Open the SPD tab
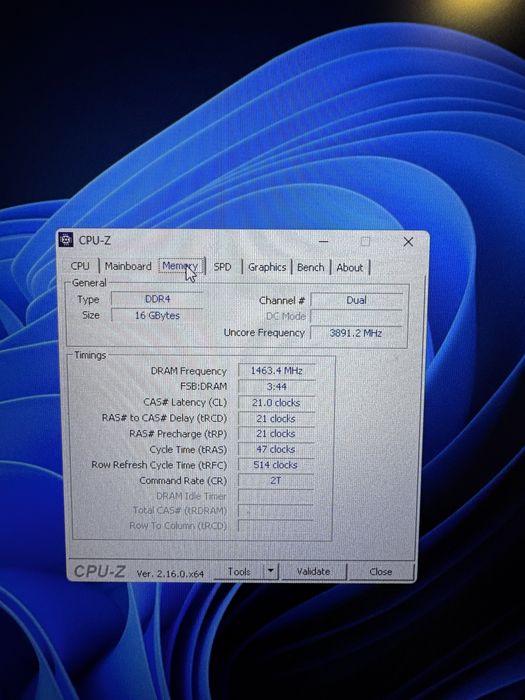Viewport: 525px width, 700px height. pos(222,267)
